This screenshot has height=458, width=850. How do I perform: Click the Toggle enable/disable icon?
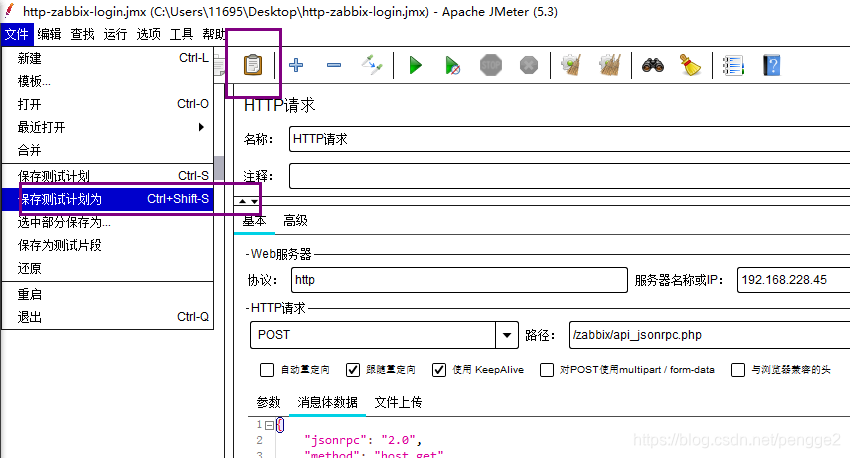click(x=372, y=65)
